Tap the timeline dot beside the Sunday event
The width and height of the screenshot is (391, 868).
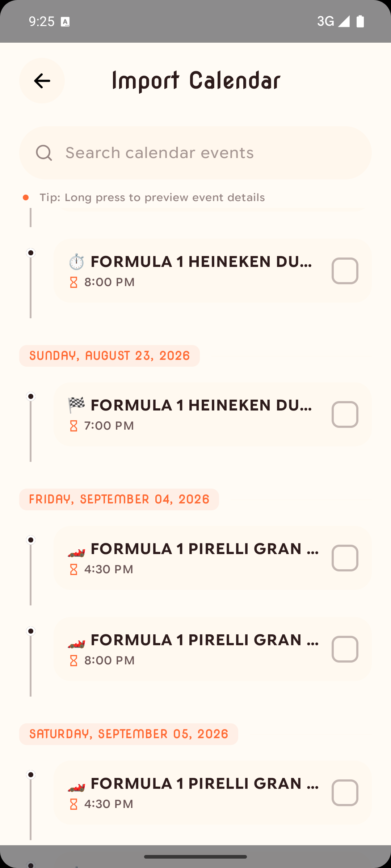coord(31,396)
